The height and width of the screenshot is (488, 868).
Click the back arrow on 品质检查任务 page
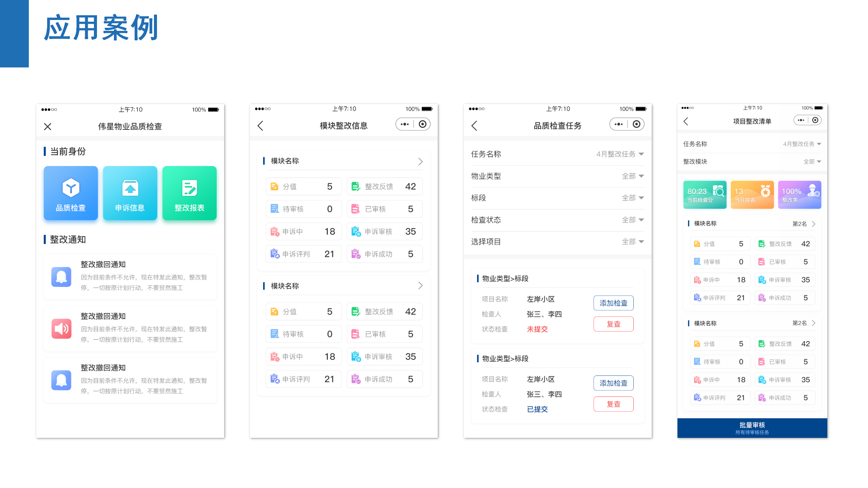click(x=474, y=125)
